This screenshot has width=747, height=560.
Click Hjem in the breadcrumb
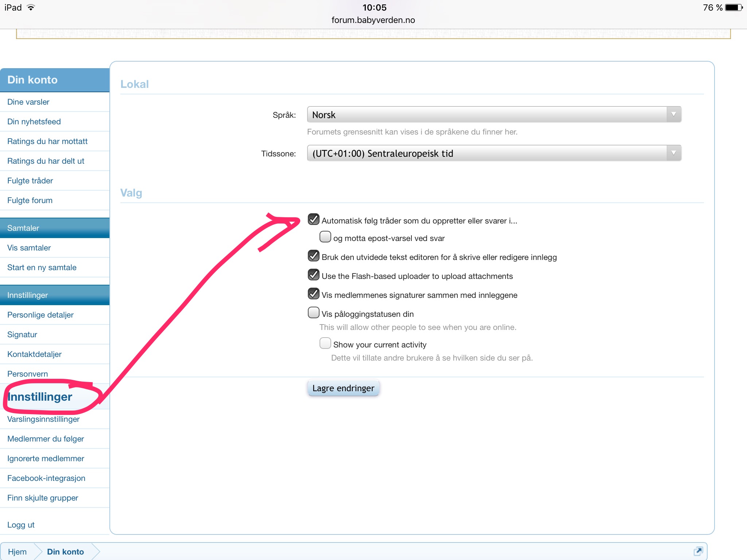tap(17, 552)
